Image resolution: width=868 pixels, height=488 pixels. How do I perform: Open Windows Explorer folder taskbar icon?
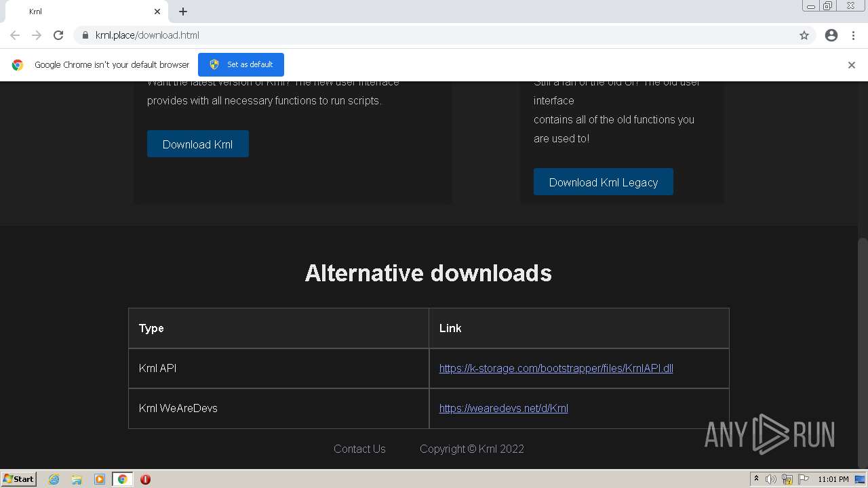click(77, 479)
